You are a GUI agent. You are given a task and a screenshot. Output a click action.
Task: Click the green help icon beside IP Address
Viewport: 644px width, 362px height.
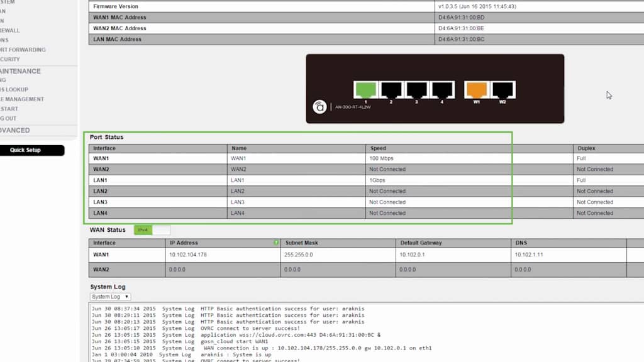[x=276, y=243]
